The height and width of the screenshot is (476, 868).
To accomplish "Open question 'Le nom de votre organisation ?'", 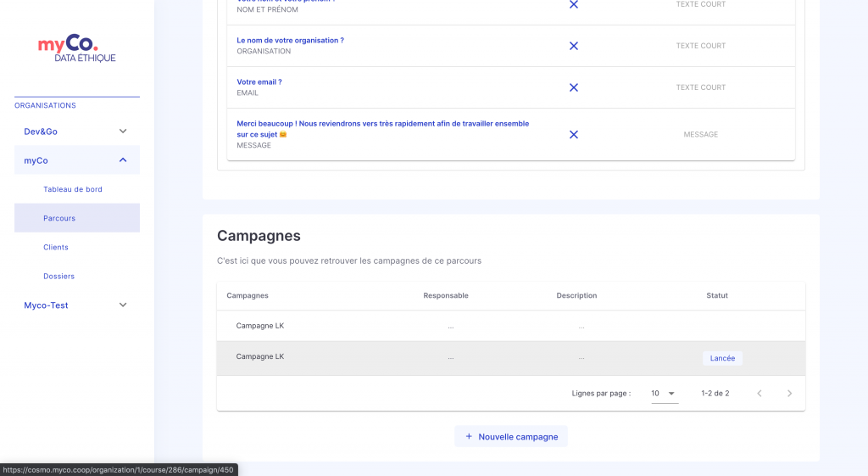I will point(290,41).
